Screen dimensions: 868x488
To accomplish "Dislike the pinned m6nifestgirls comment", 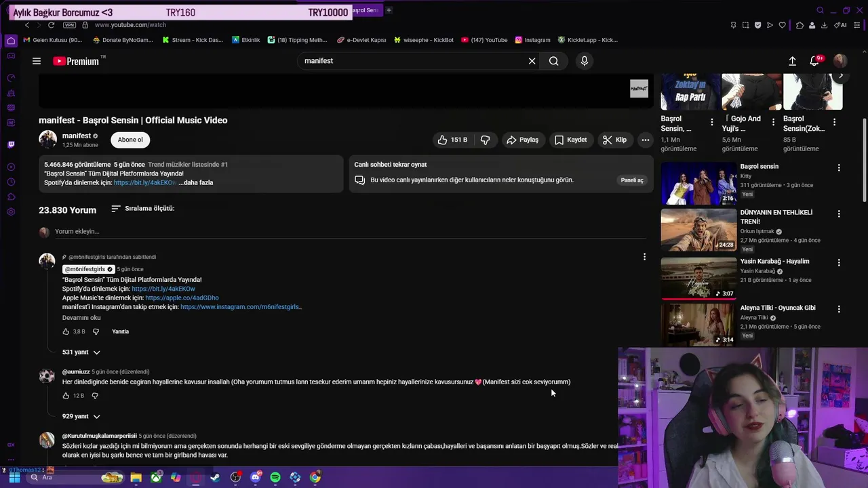I will tap(96, 331).
